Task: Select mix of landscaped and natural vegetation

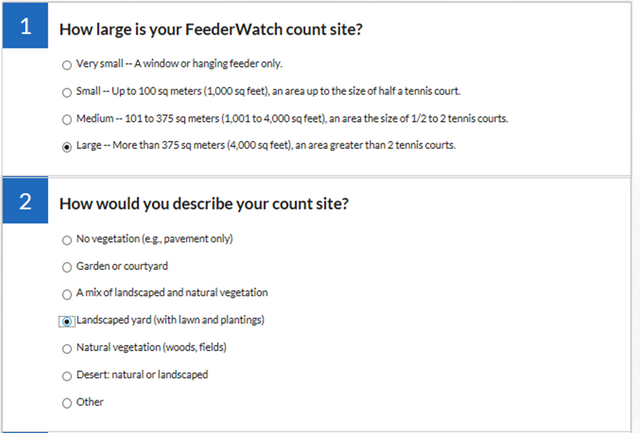Action: point(67,294)
